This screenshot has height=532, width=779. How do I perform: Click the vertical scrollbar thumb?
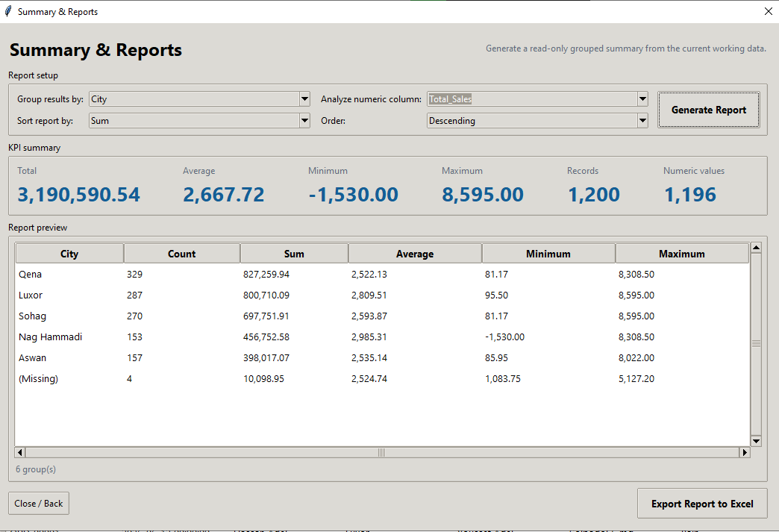pos(756,344)
